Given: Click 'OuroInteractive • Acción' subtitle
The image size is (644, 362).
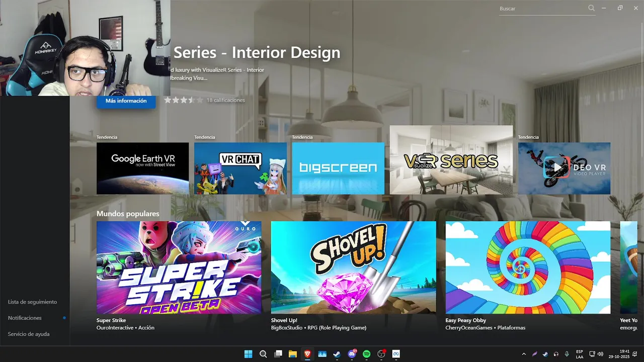Looking at the screenshot, I should point(125,328).
